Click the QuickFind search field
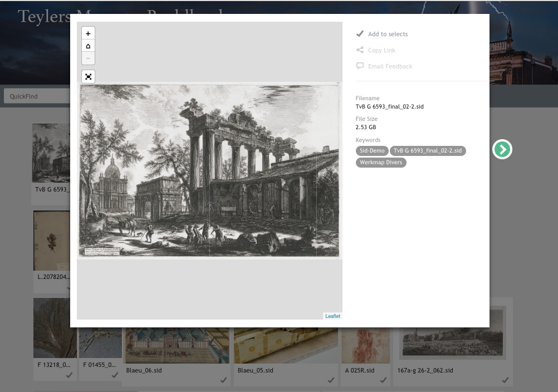The height and width of the screenshot is (392, 558). point(37,96)
